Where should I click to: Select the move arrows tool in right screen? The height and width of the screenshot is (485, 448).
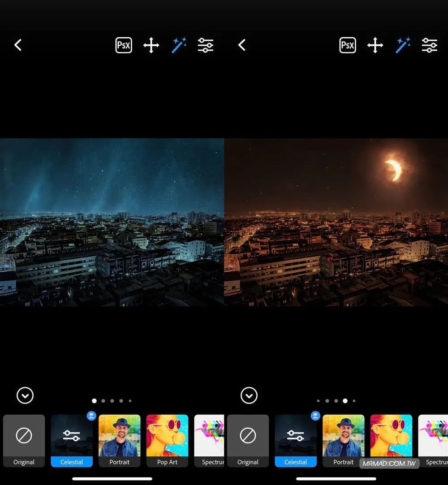click(x=375, y=45)
